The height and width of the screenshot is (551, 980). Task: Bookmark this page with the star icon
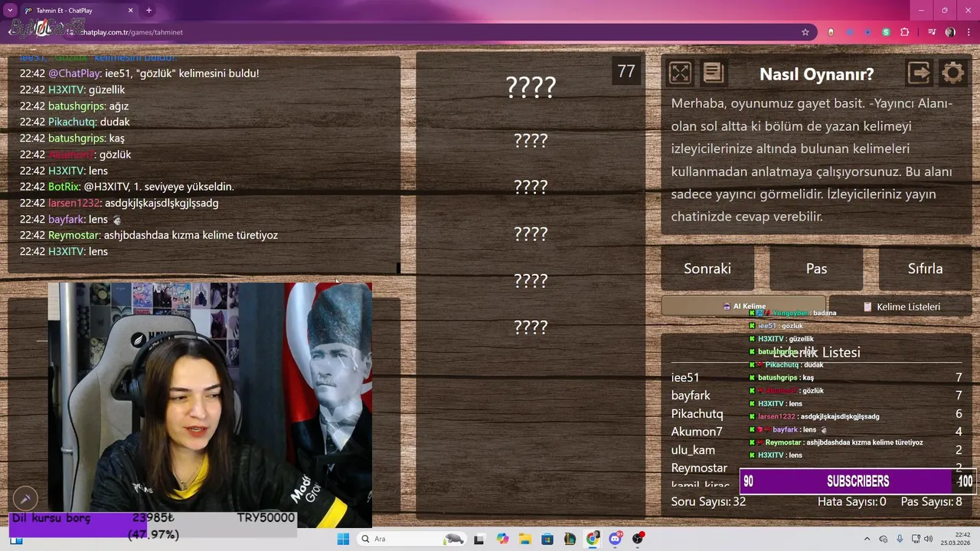(x=805, y=32)
